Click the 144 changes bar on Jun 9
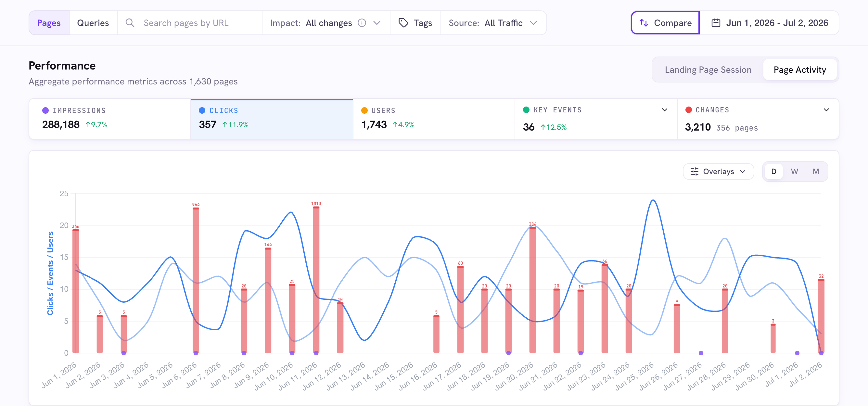The image size is (868, 406). [268, 300]
